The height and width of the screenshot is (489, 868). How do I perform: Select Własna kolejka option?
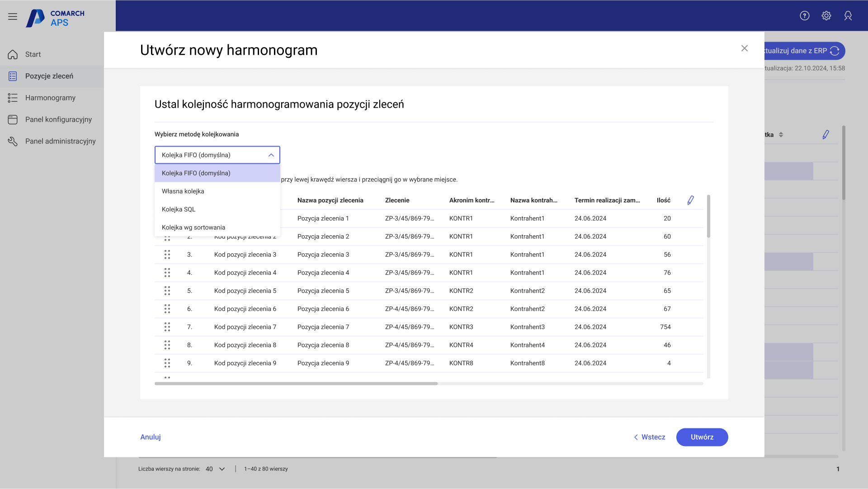pyautogui.click(x=183, y=191)
